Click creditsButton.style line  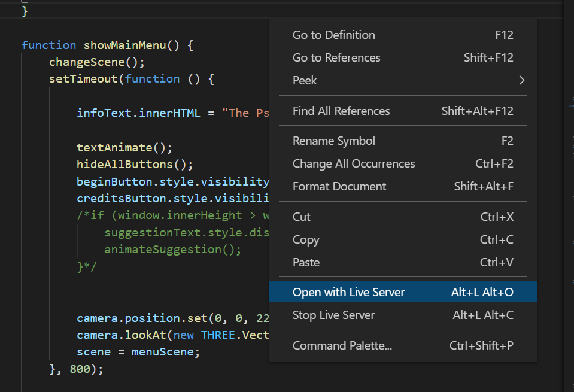173,198
